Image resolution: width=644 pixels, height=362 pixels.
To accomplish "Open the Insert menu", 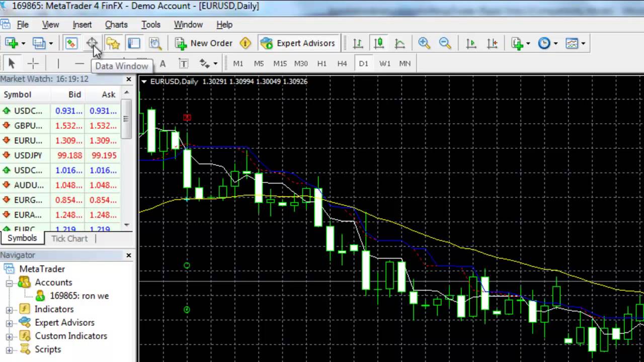I will (82, 25).
